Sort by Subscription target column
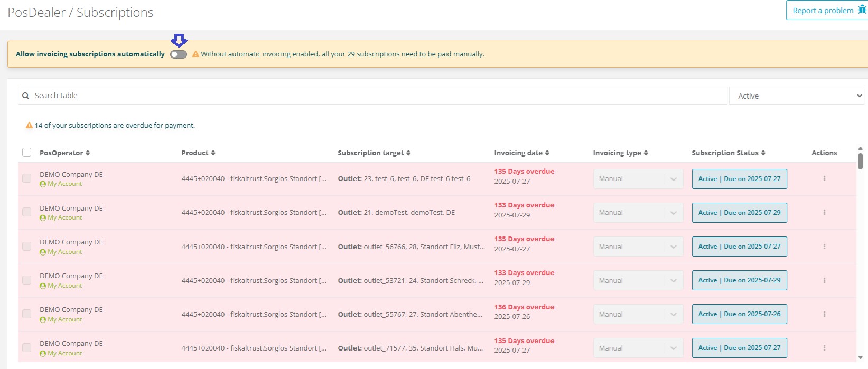868x369 pixels. pyautogui.click(x=408, y=153)
